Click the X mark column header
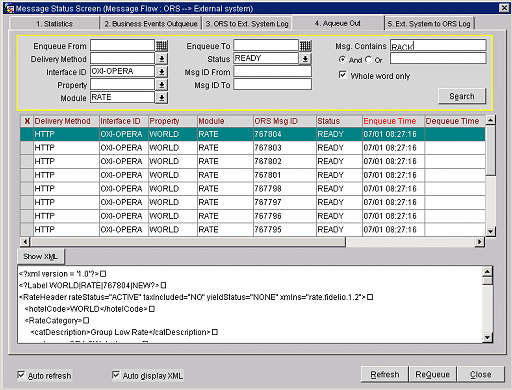This screenshot has width=512, height=390. [x=27, y=121]
